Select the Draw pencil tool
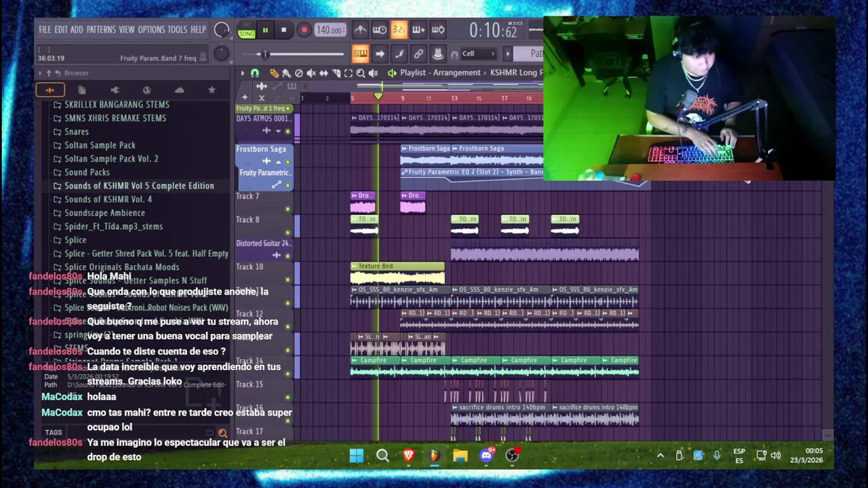Image resolution: width=868 pixels, height=488 pixels. coord(274,73)
